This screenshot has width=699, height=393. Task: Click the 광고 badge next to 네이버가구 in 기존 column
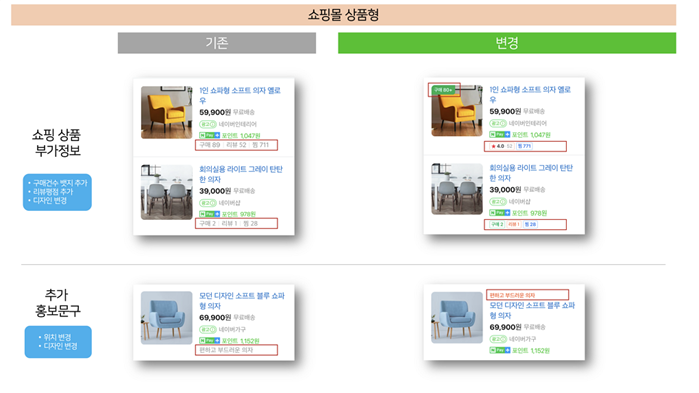pyautogui.click(x=208, y=329)
